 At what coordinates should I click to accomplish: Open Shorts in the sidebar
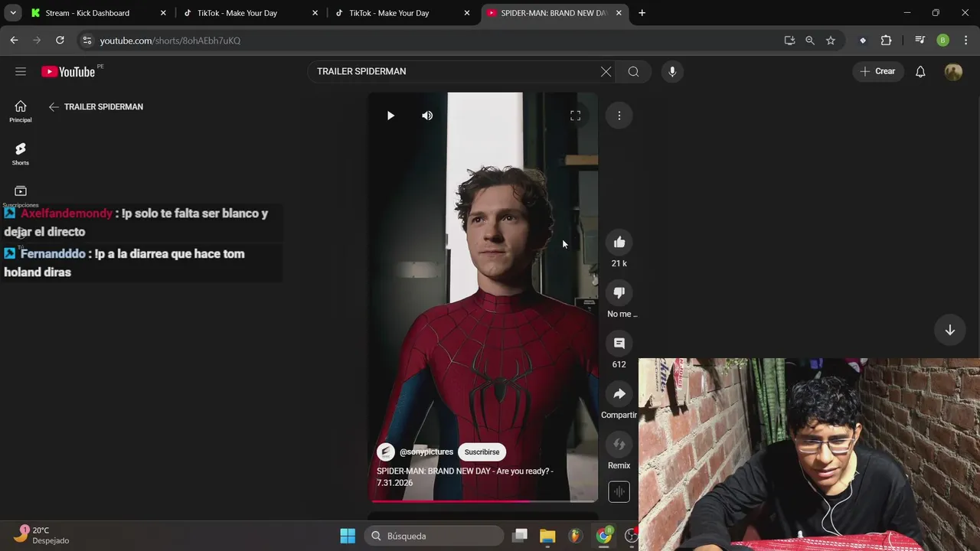point(21,154)
